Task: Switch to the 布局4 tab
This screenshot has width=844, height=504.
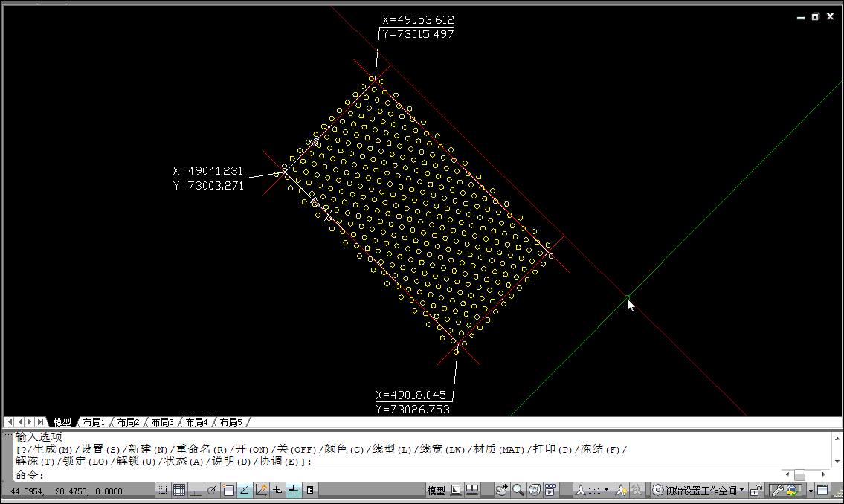Action: click(196, 422)
